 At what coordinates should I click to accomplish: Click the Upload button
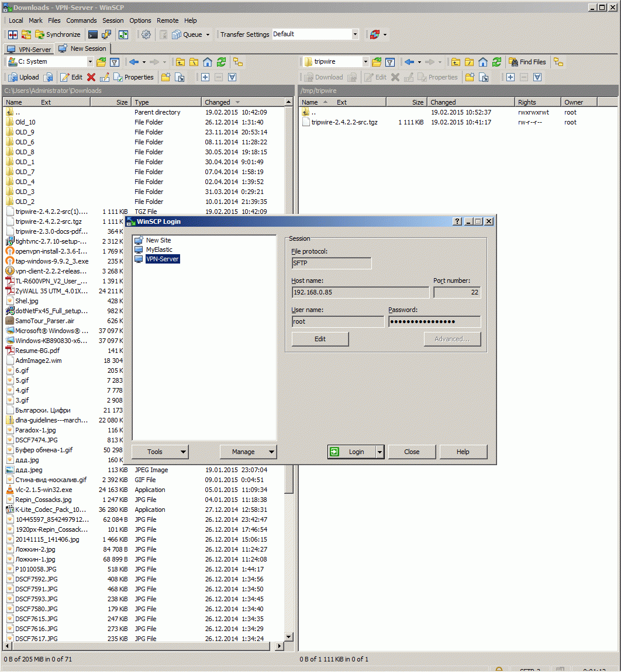(x=24, y=77)
